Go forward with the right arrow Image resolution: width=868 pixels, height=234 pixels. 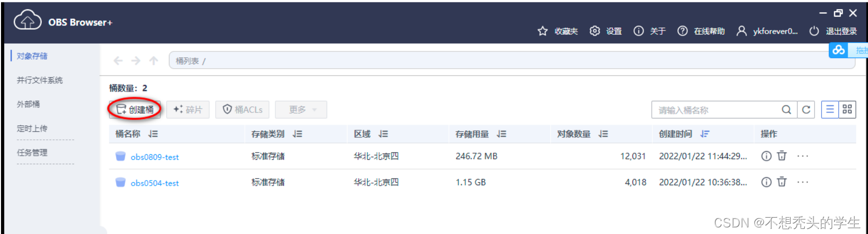tap(136, 61)
